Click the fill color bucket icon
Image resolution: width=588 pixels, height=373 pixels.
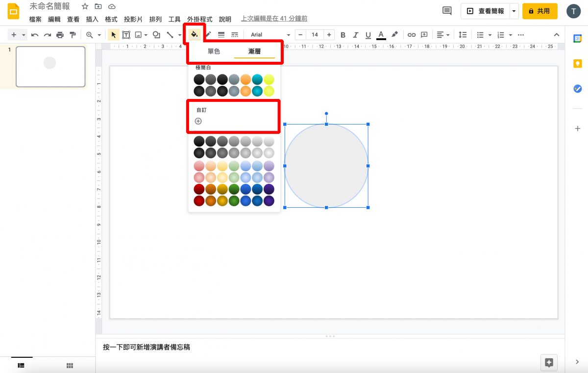pyautogui.click(x=195, y=35)
